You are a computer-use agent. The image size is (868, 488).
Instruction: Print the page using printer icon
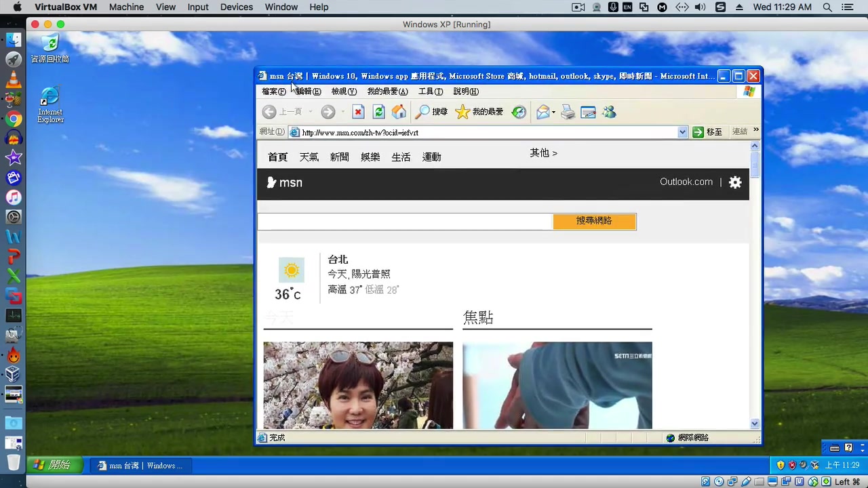coord(568,112)
